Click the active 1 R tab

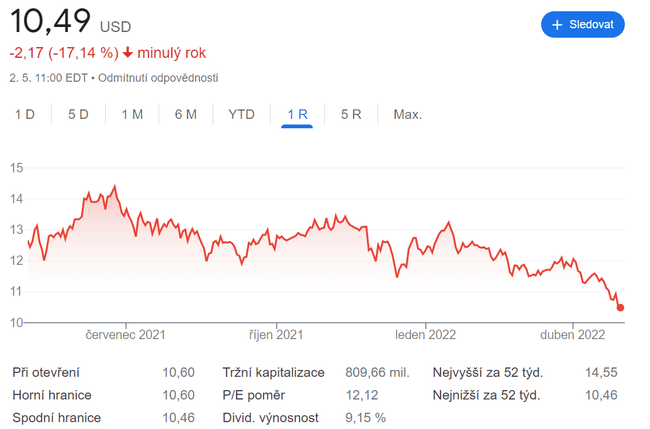click(x=297, y=114)
